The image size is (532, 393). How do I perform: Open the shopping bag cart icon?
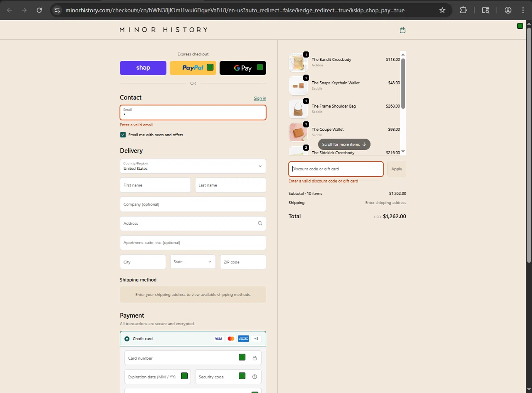[x=403, y=30]
